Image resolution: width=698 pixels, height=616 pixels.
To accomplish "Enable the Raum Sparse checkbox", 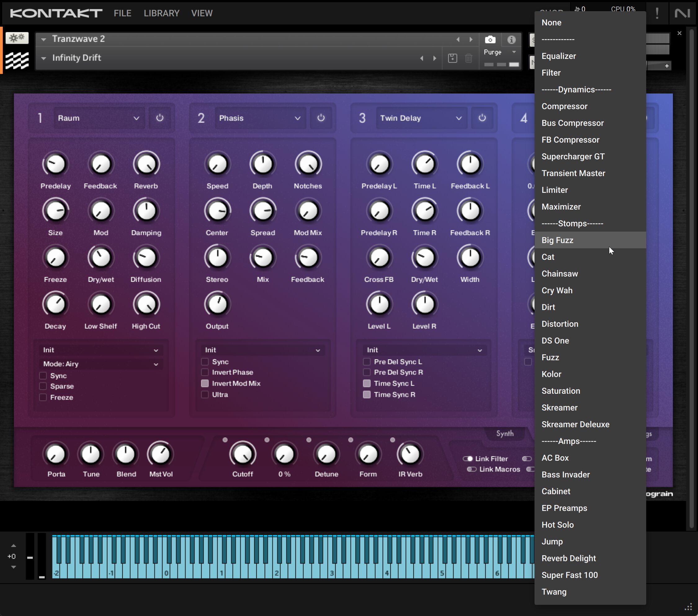I will click(x=43, y=386).
